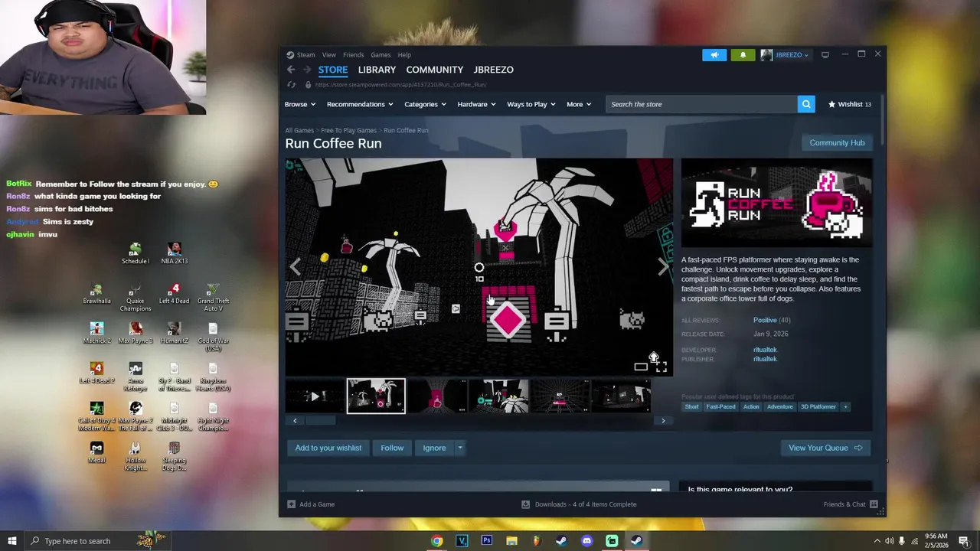Click the Positive reviews link
Viewport: 980px width, 551px height.
pyautogui.click(x=765, y=320)
